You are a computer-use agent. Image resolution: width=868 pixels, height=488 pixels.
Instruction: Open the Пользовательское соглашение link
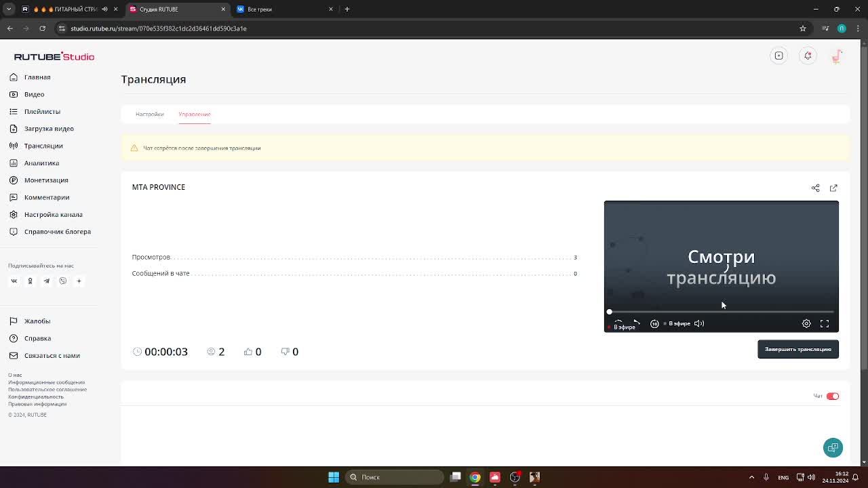pos(47,390)
